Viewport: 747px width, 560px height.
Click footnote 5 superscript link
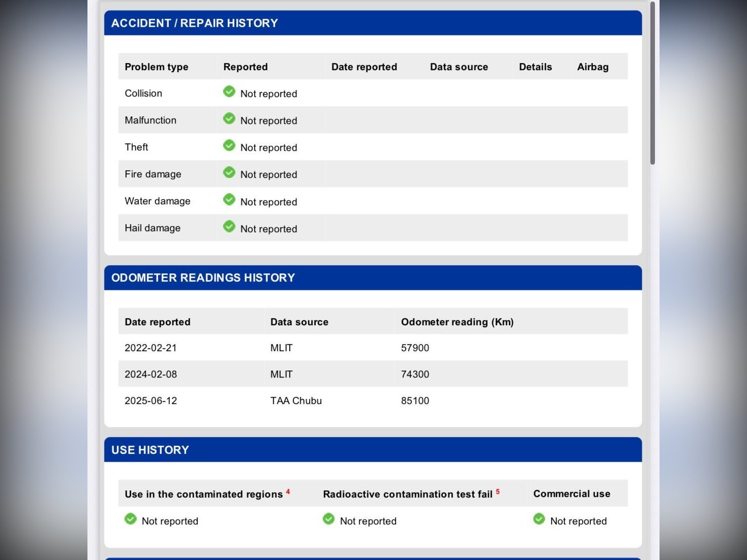click(x=498, y=491)
